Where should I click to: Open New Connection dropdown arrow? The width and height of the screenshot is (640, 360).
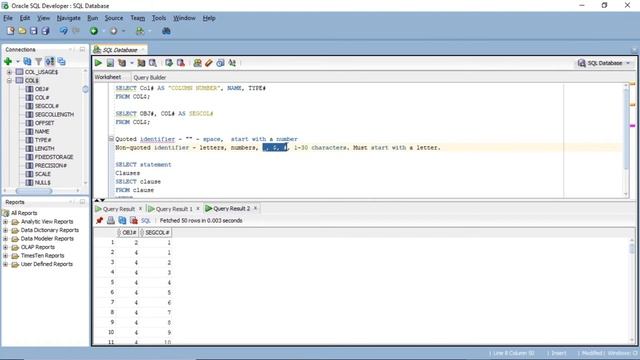click(18, 62)
